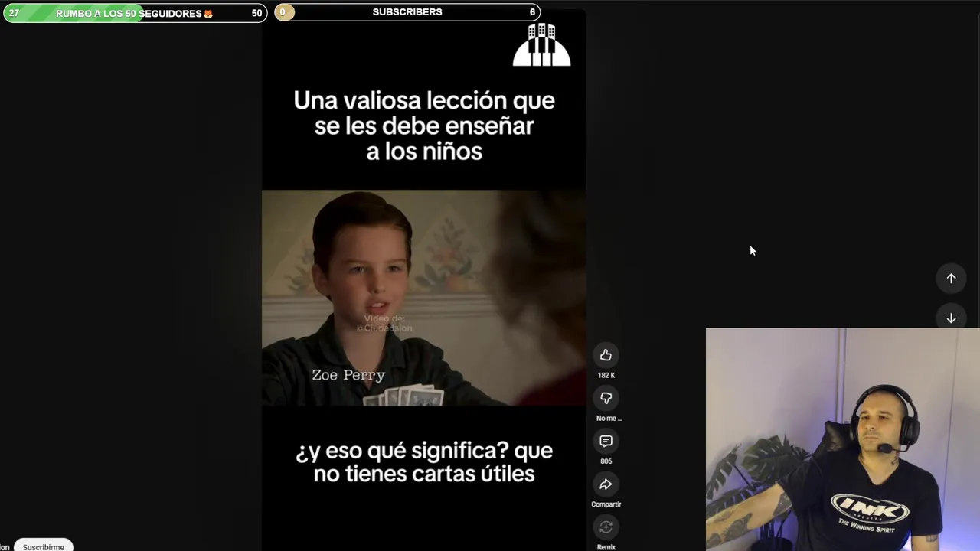Go to previous short with up arrow
980x551 pixels.
point(951,279)
